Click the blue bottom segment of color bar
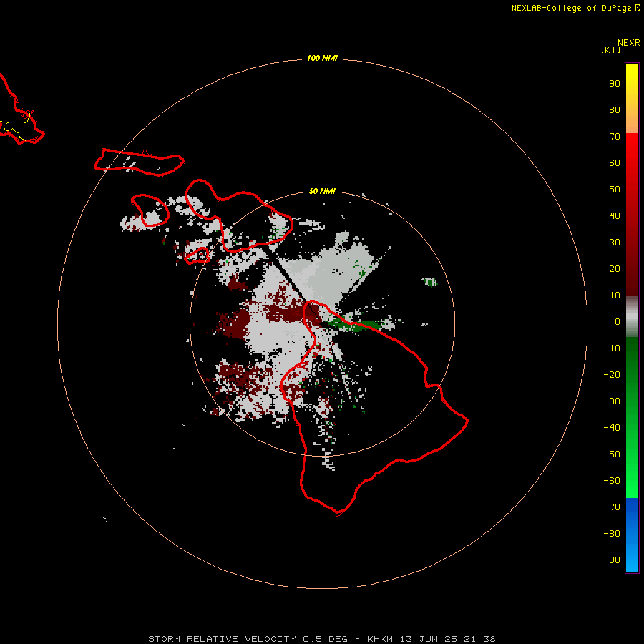 (632, 535)
